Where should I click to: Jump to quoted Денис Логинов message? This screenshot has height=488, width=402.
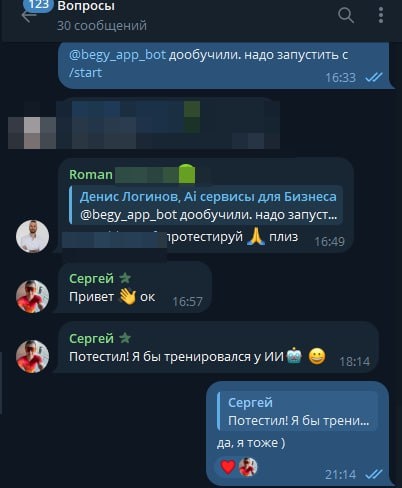pyautogui.click(x=206, y=205)
